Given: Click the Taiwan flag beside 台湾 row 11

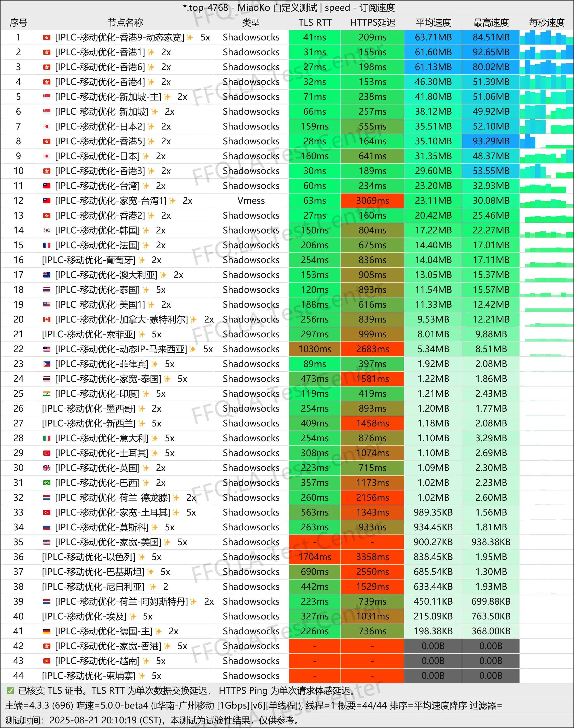Looking at the screenshot, I should pyautogui.click(x=47, y=186).
